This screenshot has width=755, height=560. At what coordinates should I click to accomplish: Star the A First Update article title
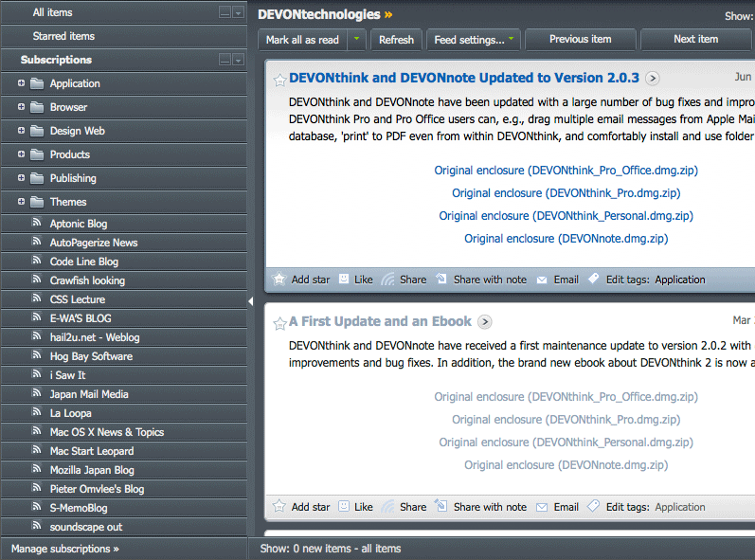(279, 323)
